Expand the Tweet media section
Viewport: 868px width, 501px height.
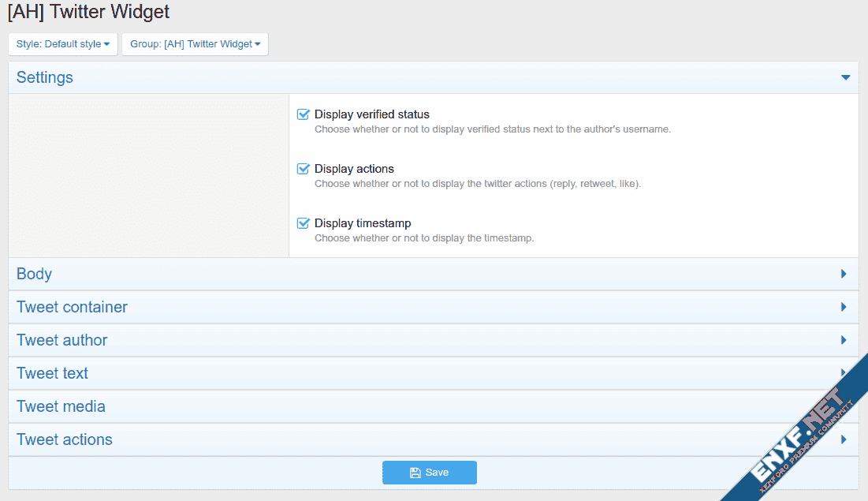click(x=61, y=406)
